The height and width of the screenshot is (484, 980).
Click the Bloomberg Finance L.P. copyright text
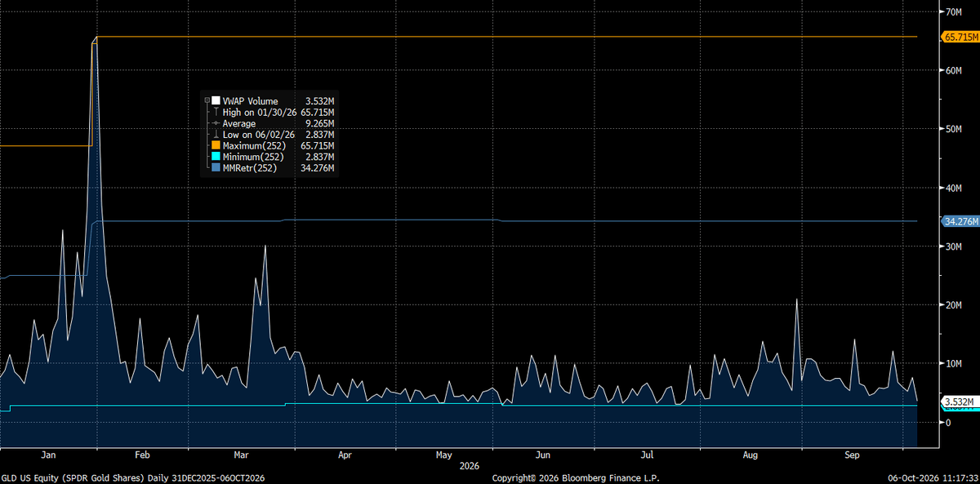[576, 477]
